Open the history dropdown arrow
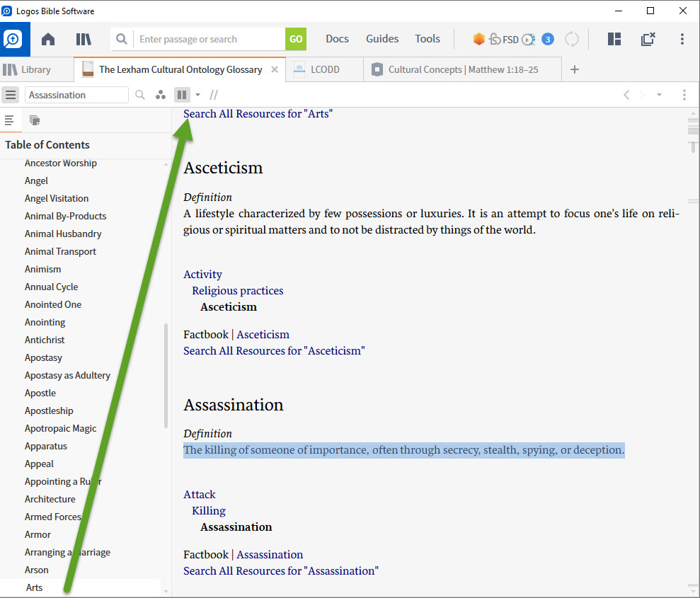This screenshot has height=598, width=700. click(x=659, y=95)
